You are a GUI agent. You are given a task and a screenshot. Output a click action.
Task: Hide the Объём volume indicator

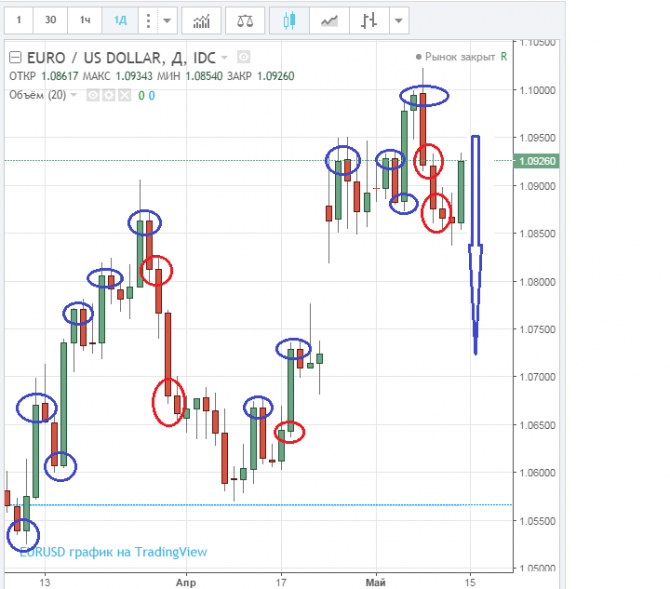pyautogui.click(x=93, y=95)
